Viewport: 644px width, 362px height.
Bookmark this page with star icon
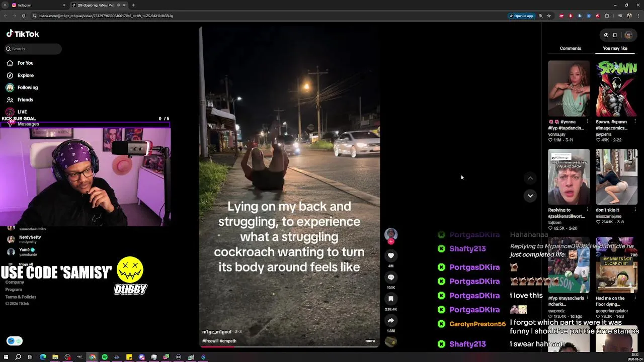549,16
